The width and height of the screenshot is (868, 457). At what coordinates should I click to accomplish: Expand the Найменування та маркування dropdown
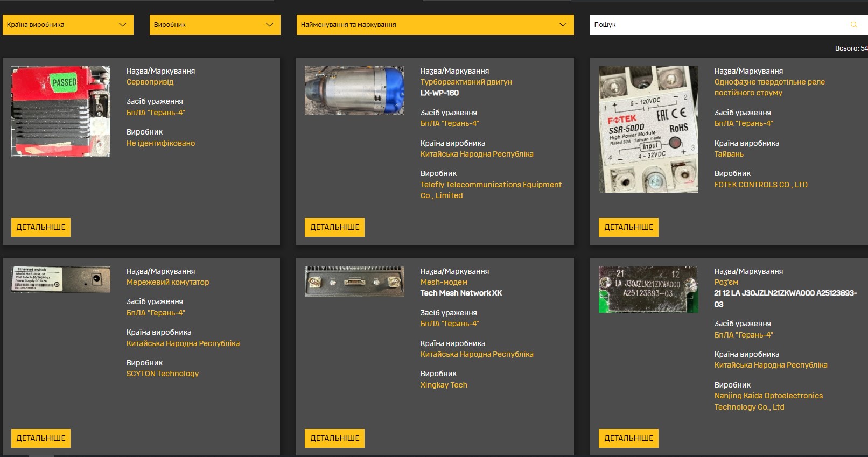(x=435, y=25)
